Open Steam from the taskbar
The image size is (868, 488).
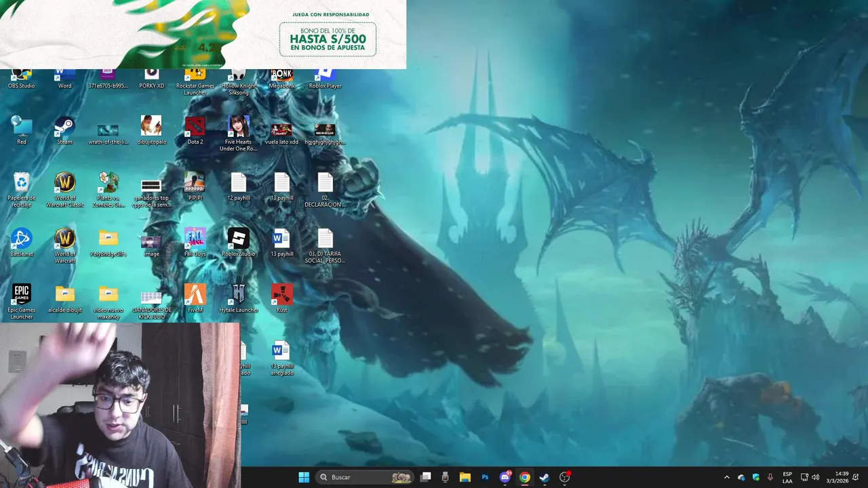(544, 477)
